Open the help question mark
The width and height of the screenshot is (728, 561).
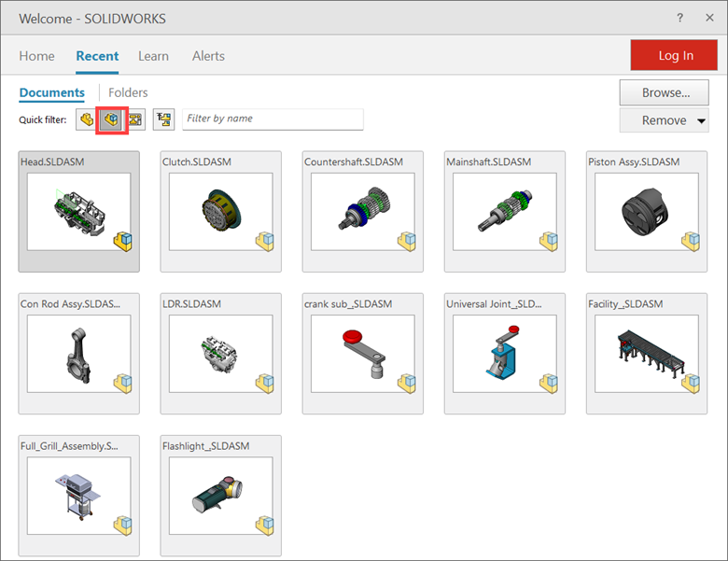[679, 18]
